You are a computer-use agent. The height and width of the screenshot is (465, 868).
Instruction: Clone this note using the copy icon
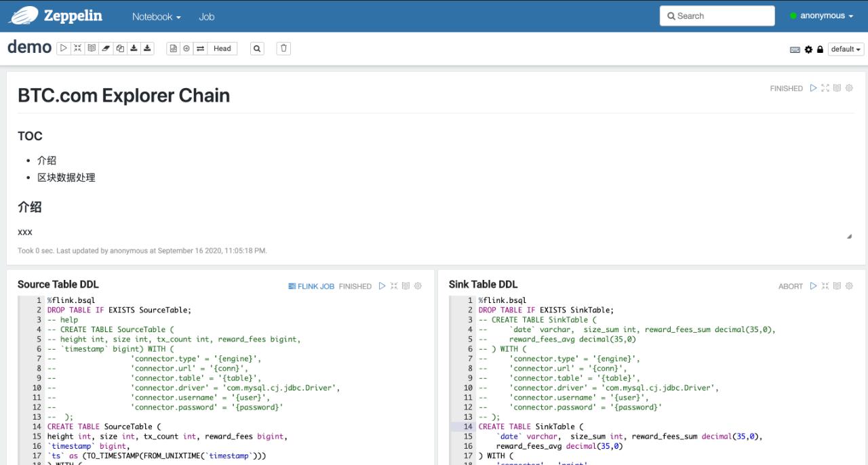pyautogui.click(x=120, y=49)
